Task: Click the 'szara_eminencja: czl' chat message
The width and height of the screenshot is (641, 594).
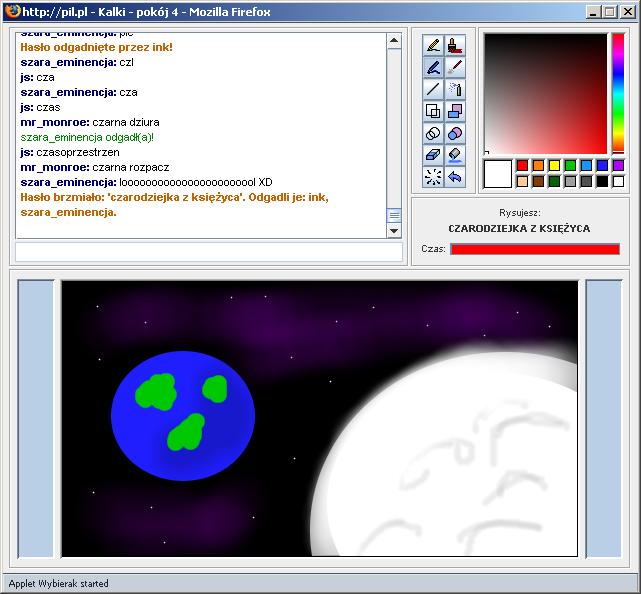Action: tap(77, 63)
